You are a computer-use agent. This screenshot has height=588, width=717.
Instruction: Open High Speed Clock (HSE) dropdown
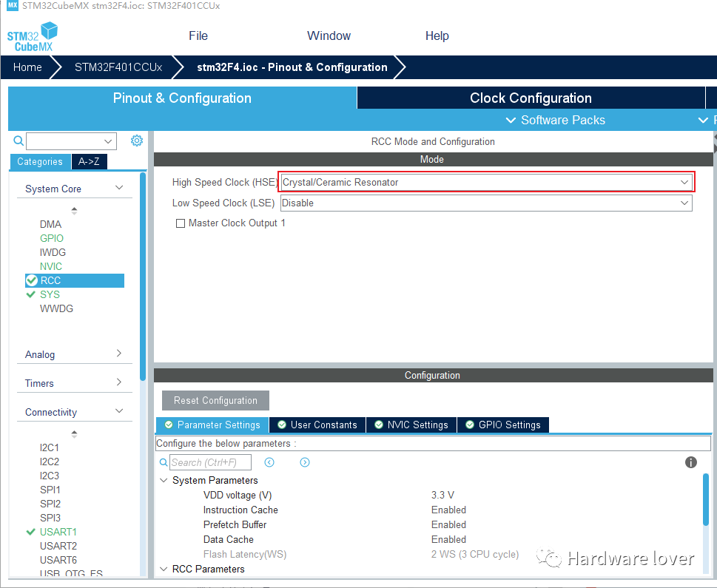[487, 182]
